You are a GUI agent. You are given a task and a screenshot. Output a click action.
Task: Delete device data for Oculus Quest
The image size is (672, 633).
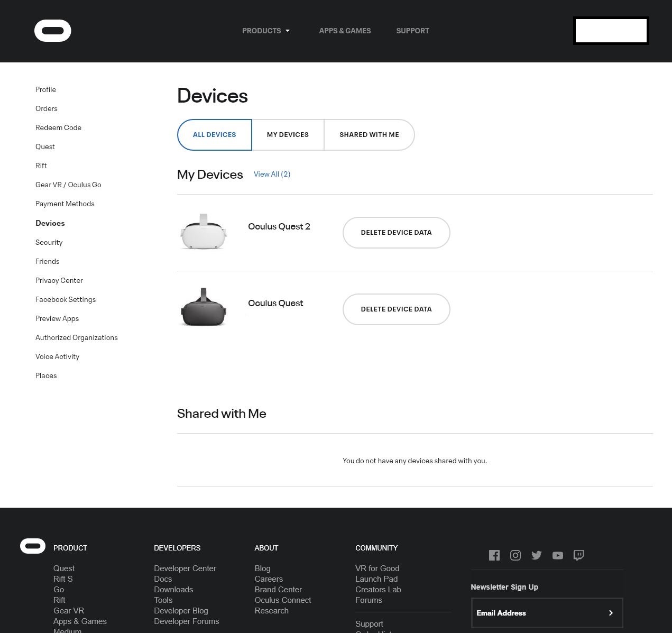point(396,309)
